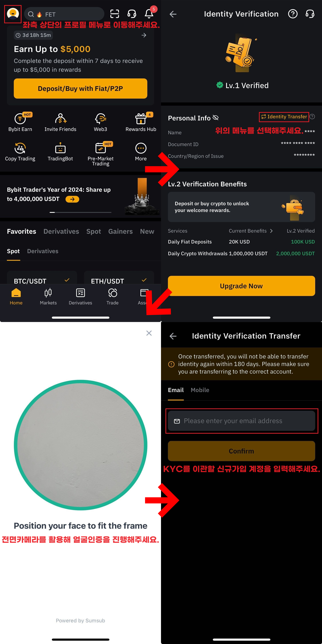Launch the TradingBot icon
Screen dimensions: 322x644
pyautogui.click(x=60, y=152)
